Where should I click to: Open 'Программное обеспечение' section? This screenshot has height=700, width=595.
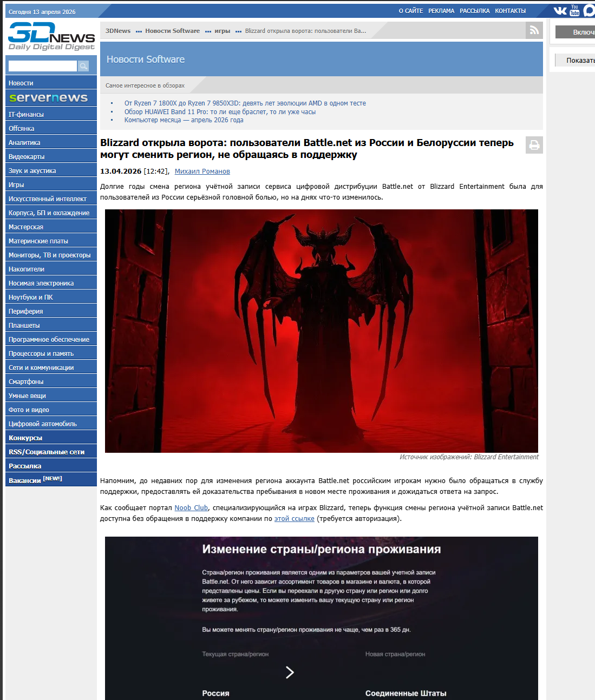(x=51, y=339)
